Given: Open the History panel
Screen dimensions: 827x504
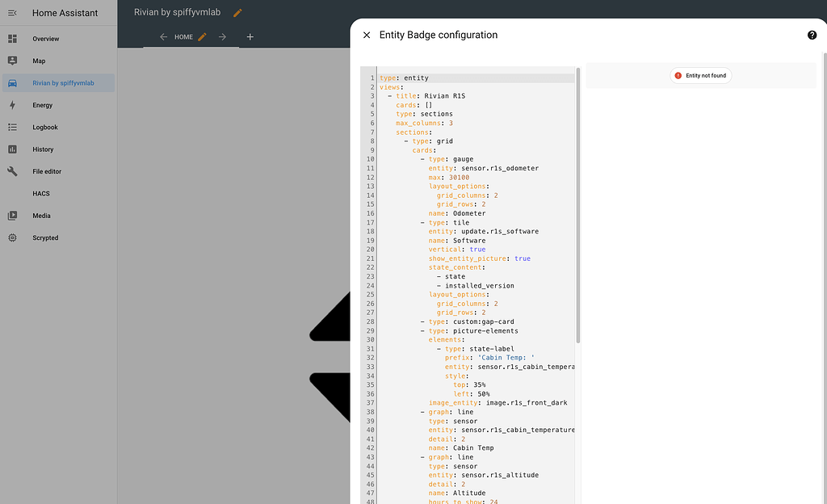Looking at the screenshot, I should [43, 149].
